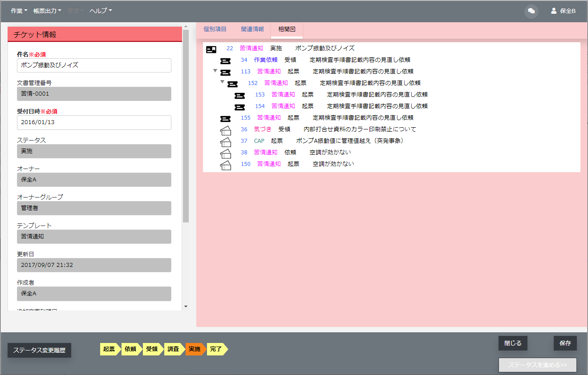Screen dimensions: 588x375
Task: Click the オーナーグループ field 管理者
Action: click(94, 208)
